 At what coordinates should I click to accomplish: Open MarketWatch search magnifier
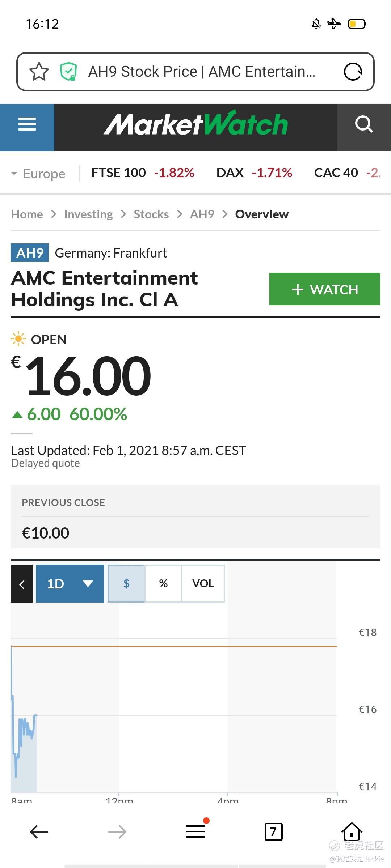pyautogui.click(x=364, y=124)
